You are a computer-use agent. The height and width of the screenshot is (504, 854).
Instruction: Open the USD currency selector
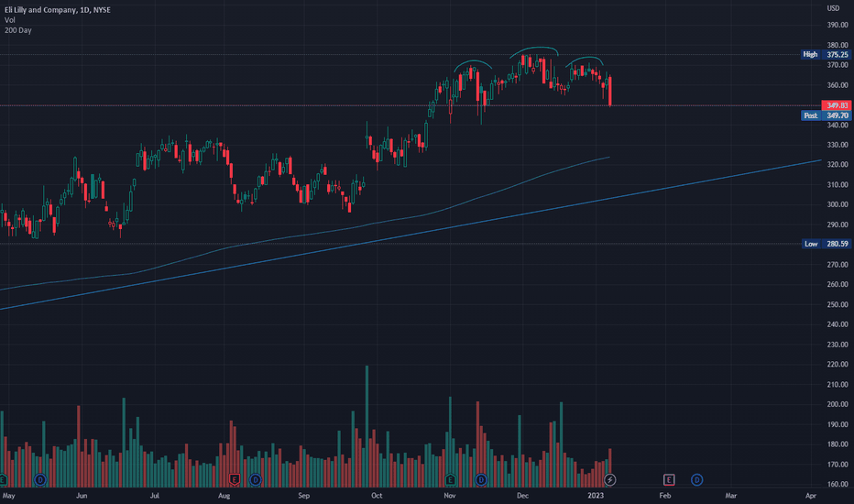[x=833, y=8]
